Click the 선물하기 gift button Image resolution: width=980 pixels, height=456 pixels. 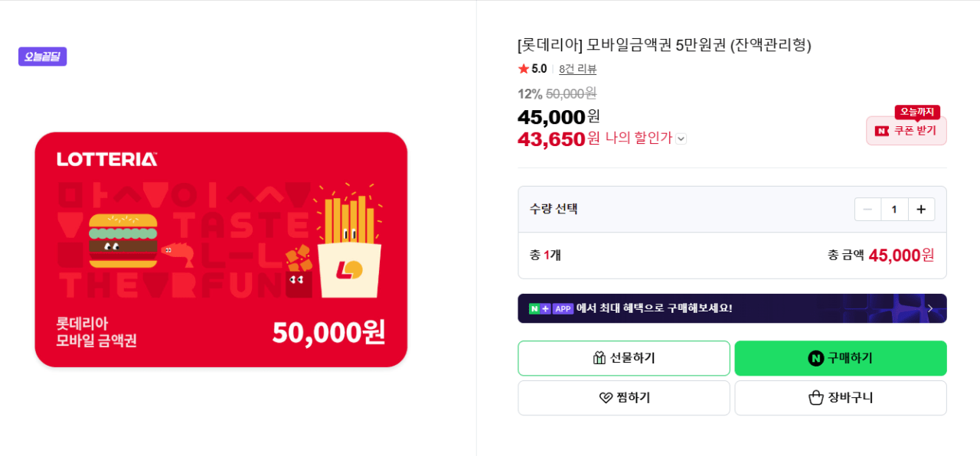tap(624, 358)
